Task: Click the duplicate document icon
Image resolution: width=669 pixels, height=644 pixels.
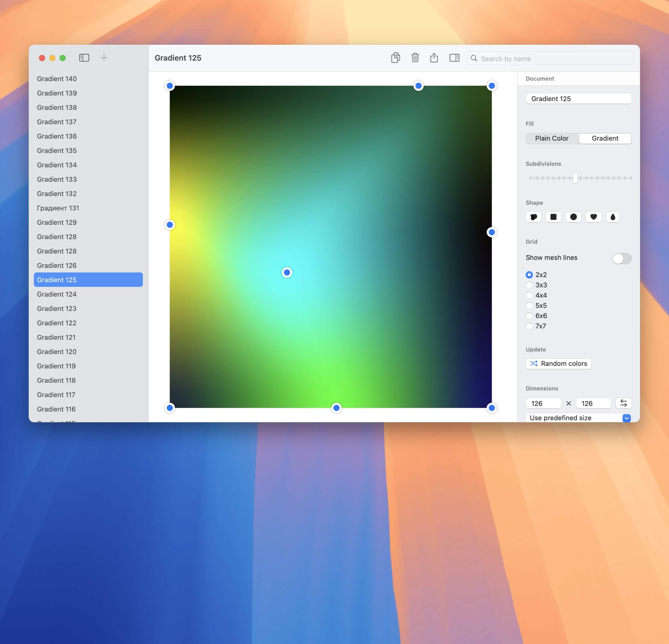Action: [395, 58]
